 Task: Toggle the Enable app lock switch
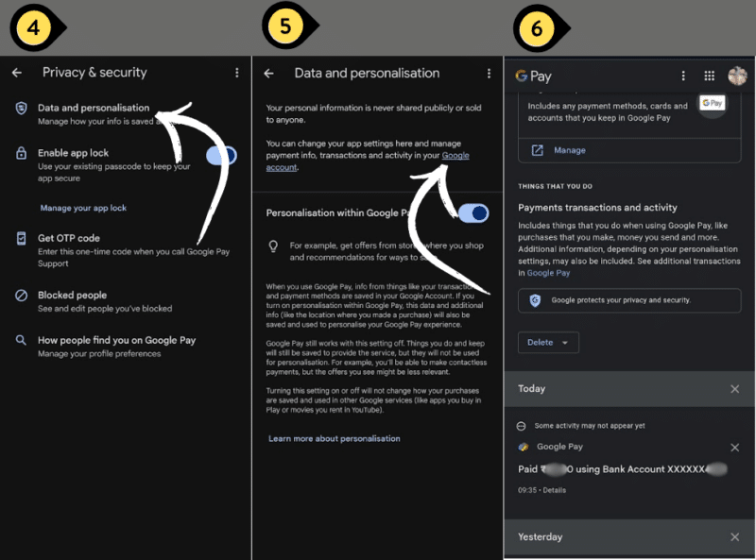(x=220, y=156)
